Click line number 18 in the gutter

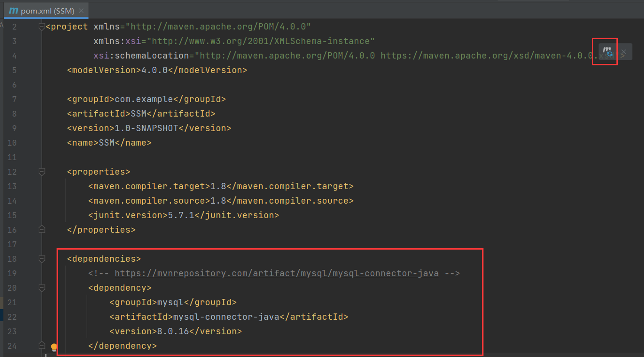tap(12, 259)
